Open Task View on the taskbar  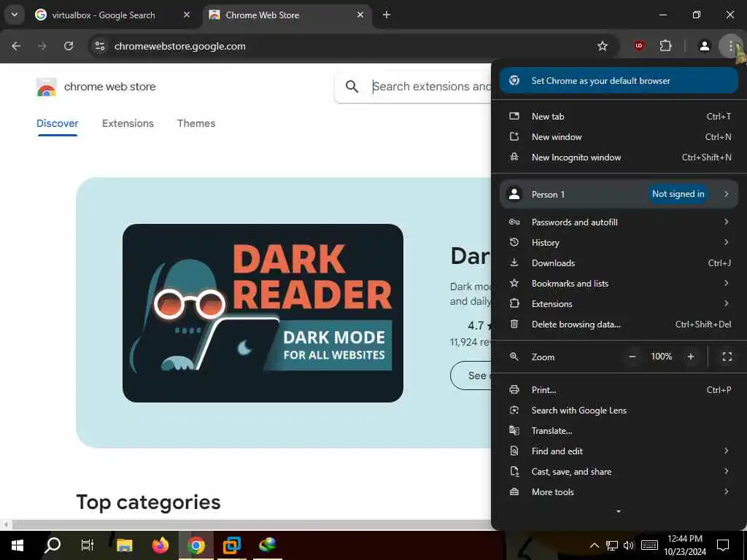[88, 545]
